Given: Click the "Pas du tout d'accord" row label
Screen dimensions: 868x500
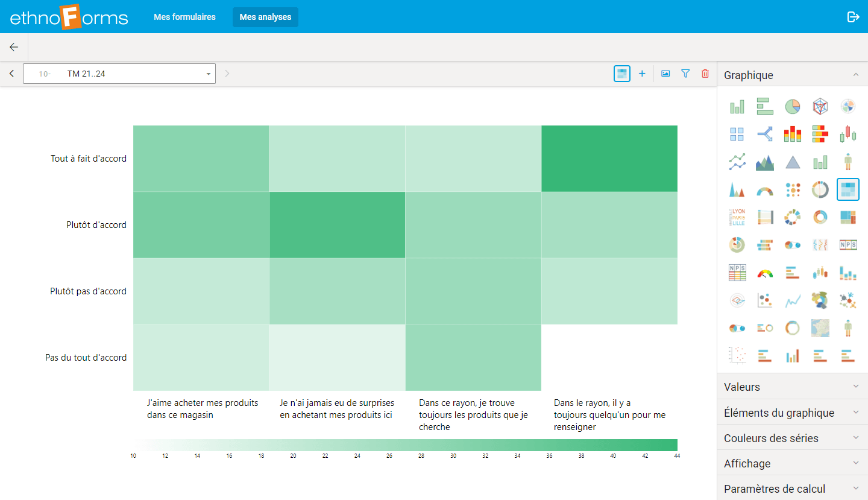Looking at the screenshot, I should point(86,358).
